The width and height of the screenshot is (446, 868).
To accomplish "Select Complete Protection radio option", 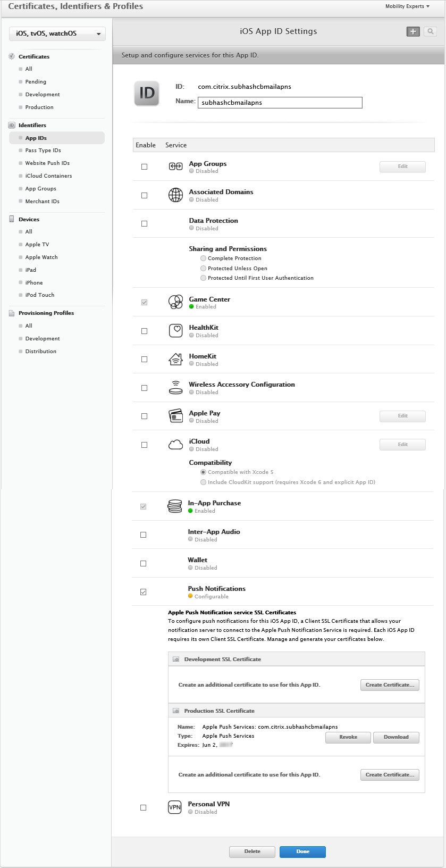I will [203, 258].
